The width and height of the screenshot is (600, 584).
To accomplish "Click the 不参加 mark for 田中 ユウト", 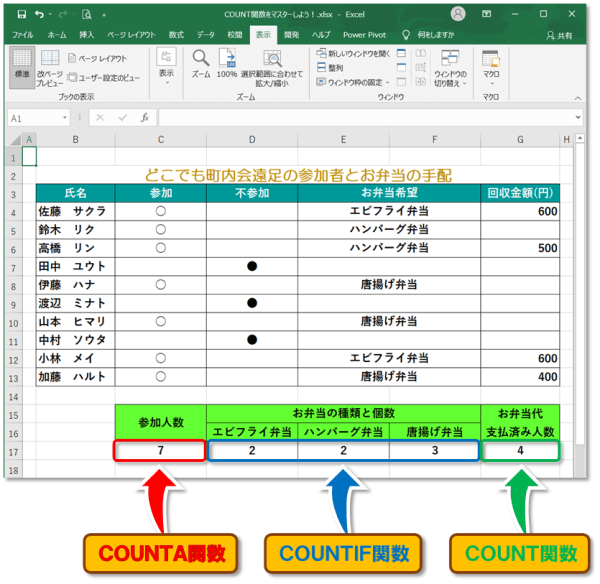I will pyautogui.click(x=252, y=266).
